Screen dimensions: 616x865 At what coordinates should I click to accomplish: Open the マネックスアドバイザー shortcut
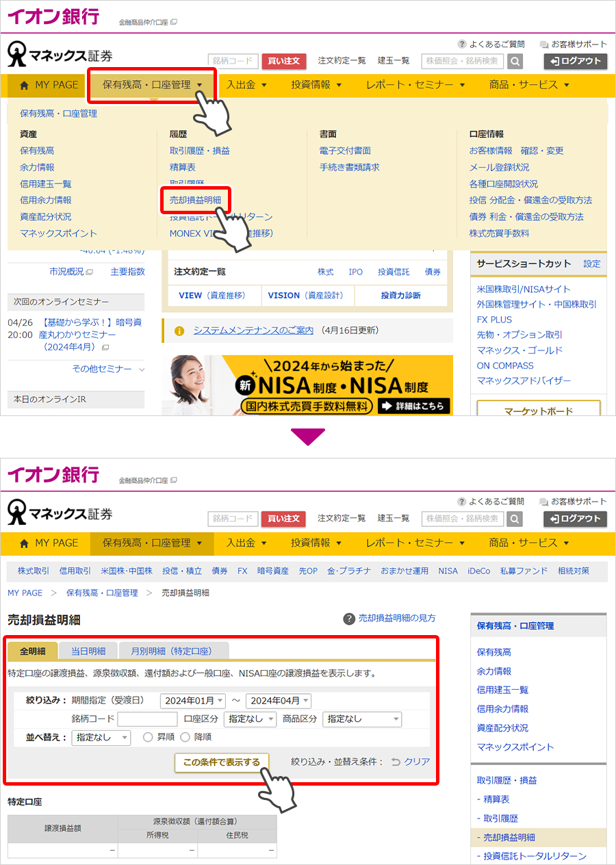coord(524,380)
